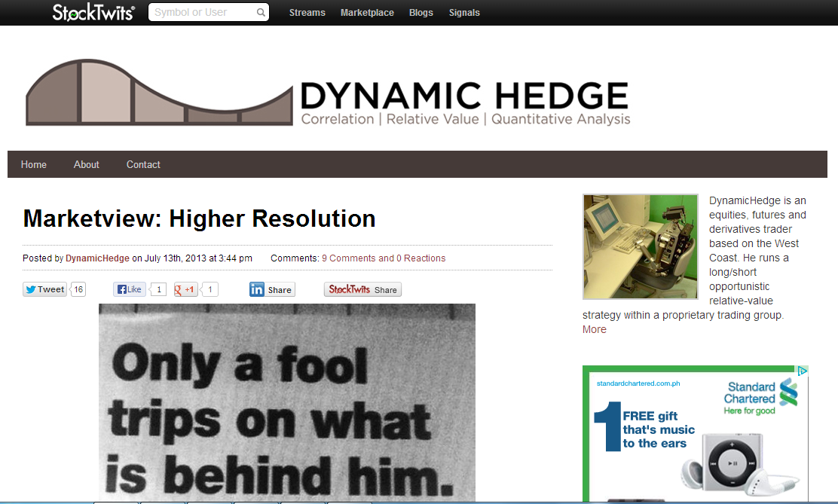Click the LinkedIn Share button

pos(272,289)
